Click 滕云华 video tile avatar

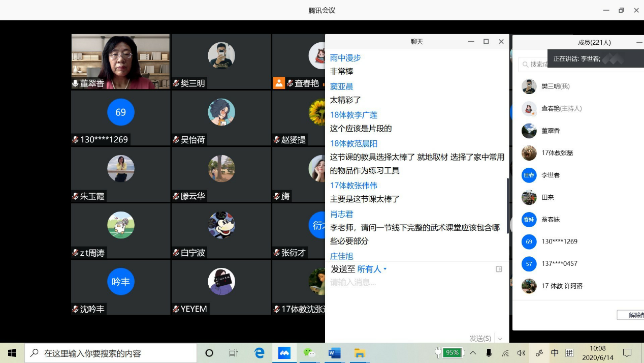coord(221,168)
